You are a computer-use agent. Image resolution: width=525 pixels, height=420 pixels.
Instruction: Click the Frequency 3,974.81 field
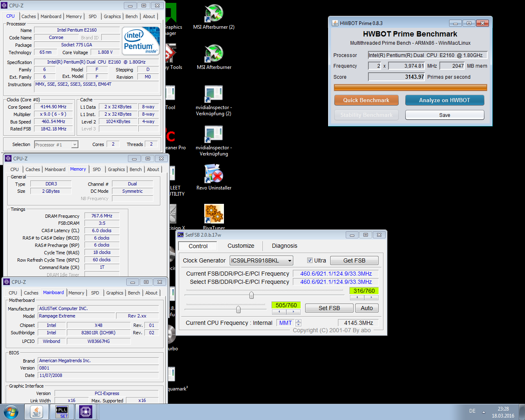406,66
